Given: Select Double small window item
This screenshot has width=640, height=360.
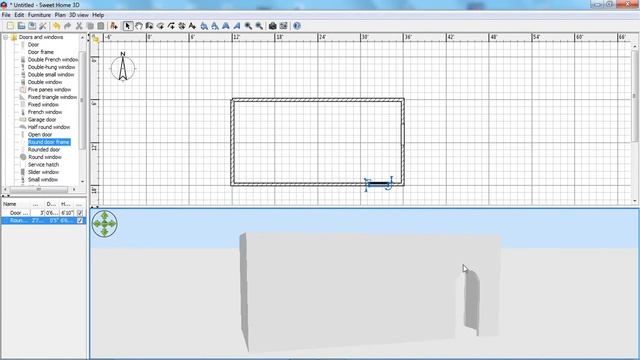Looking at the screenshot, I should (51, 75).
